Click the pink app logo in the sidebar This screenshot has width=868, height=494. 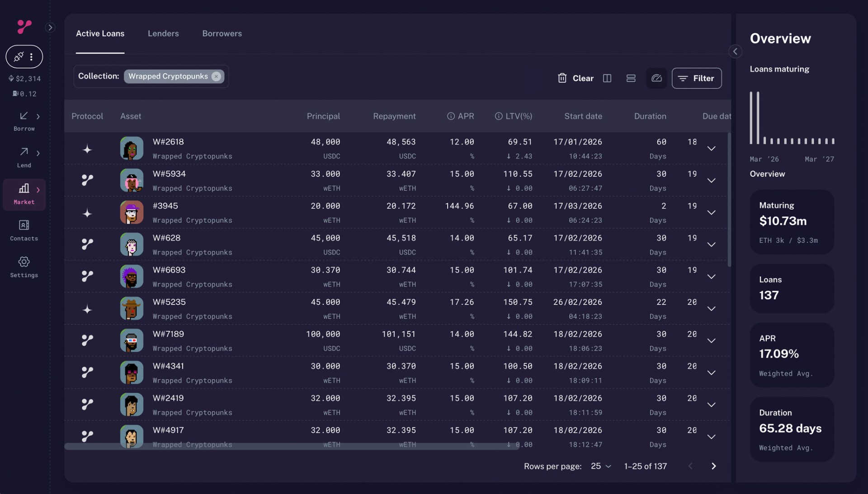click(x=24, y=27)
